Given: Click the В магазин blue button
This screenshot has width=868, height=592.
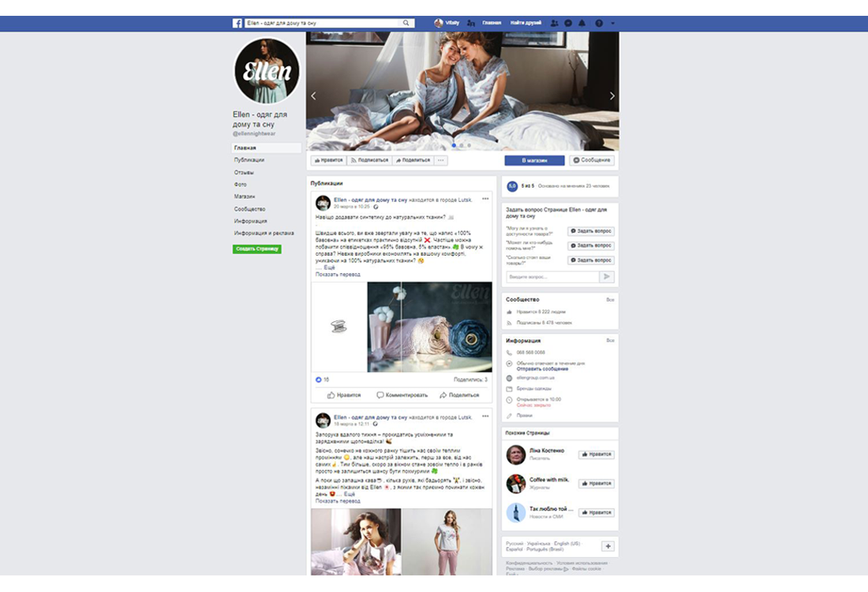Looking at the screenshot, I should point(534,160).
